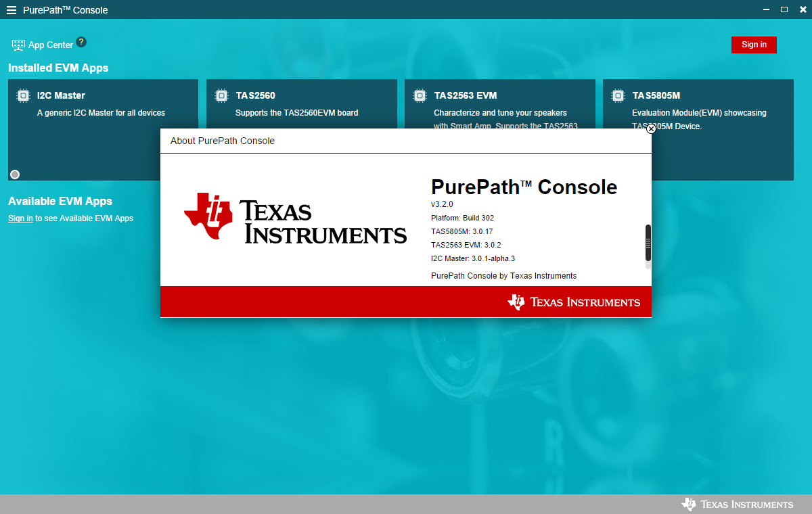Click the Sign in button
The image size is (812, 514).
(x=754, y=45)
